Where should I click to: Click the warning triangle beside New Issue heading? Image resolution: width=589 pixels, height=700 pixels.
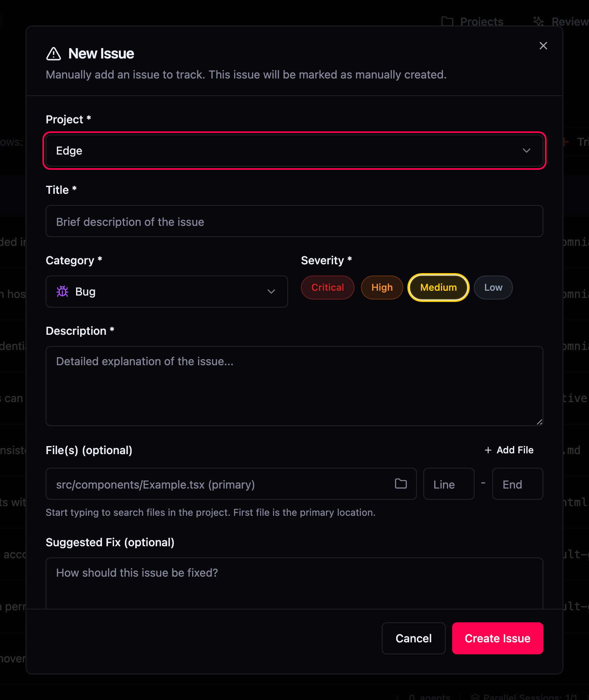[x=54, y=53]
